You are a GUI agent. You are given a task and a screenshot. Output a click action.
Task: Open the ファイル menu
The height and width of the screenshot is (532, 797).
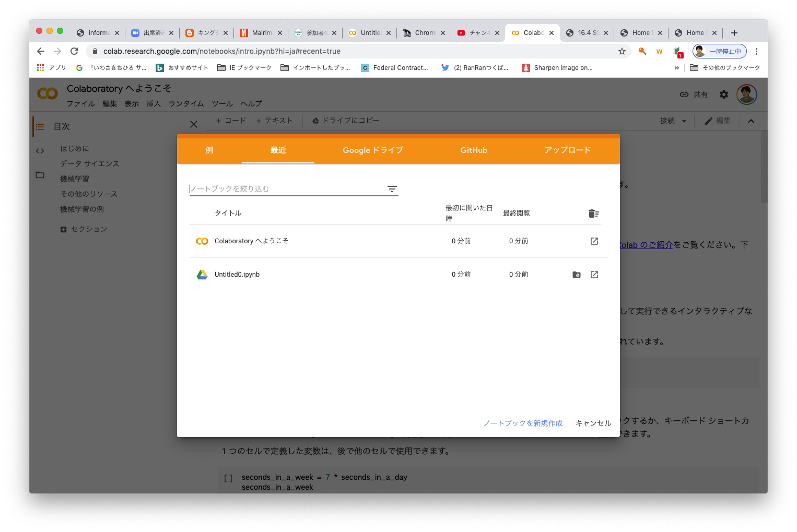point(81,104)
